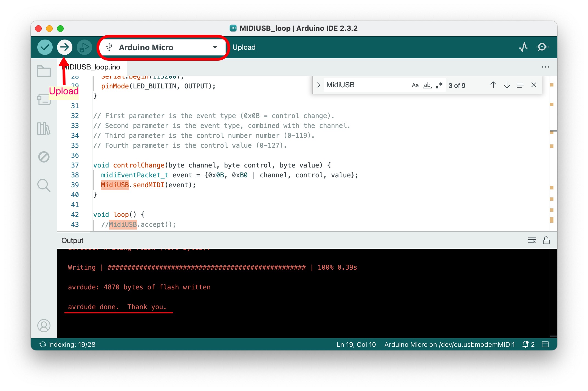Open the user account profile icon
Screen dimensions: 588x391
(x=44, y=326)
